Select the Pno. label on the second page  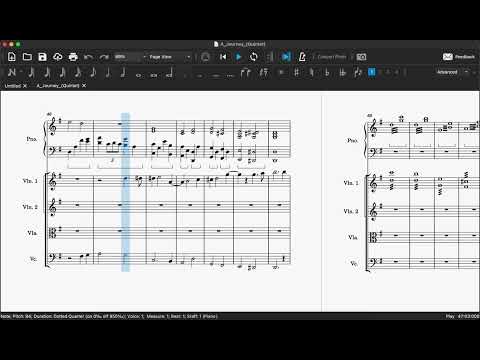(x=352, y=141)
